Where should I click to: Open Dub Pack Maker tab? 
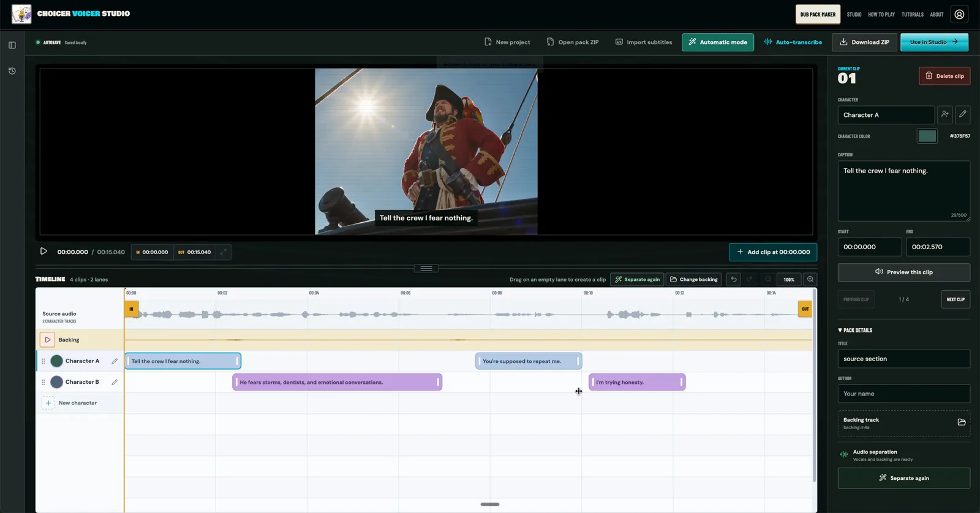(x=818, y=14)
